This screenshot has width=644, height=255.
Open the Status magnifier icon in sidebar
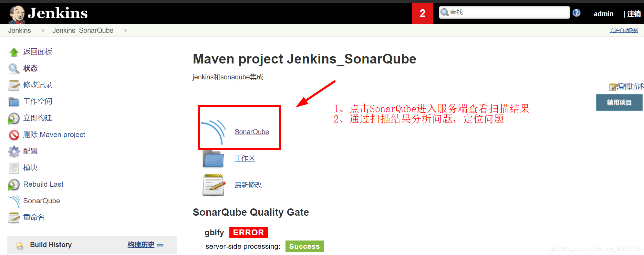tap(14, 69)
